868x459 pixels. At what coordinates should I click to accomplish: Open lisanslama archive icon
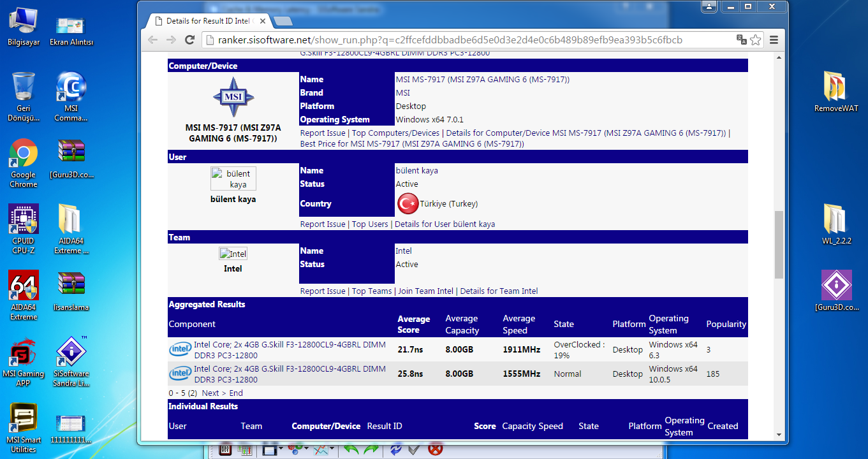71,291
